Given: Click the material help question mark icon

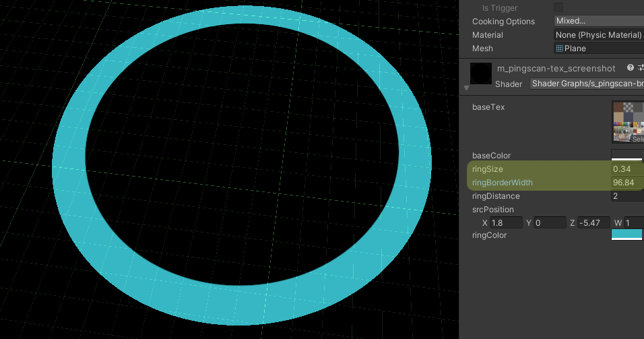Looking at the screenshot, I should [x=631, y=68].
